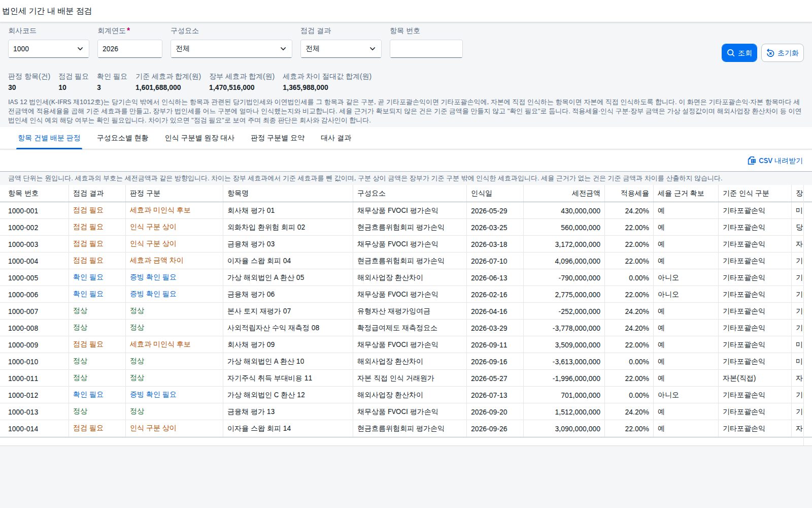Open the 점검 결과 filter dropdown

(341, 49)
